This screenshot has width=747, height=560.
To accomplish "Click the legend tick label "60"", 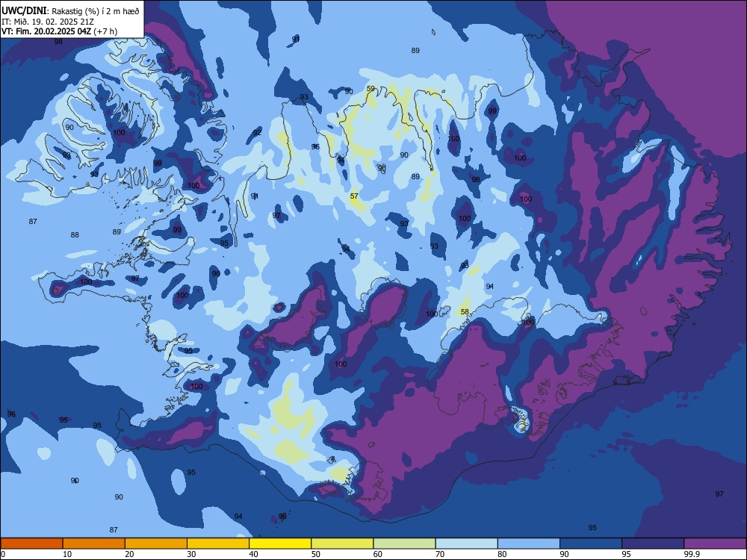I will (x=378, y=554).
